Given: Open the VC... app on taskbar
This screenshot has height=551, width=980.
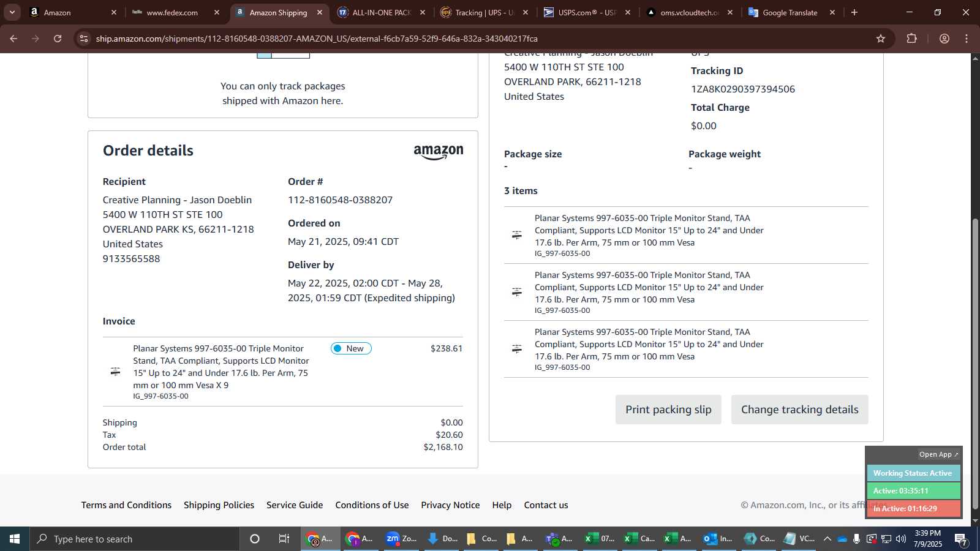Looking at the screenshot, I should tap(799, 539).
